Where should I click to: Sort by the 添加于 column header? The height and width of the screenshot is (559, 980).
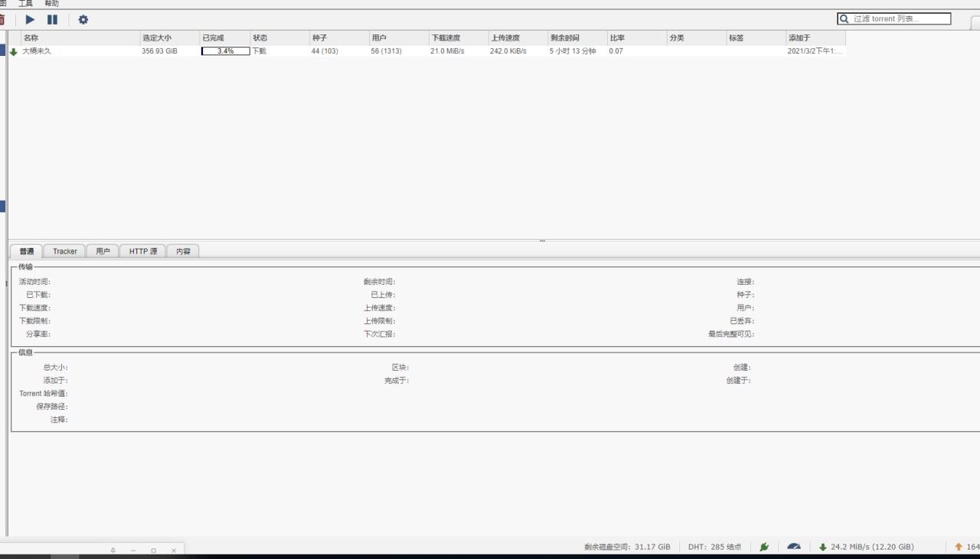pyautogui.click(x=816, y=38)
